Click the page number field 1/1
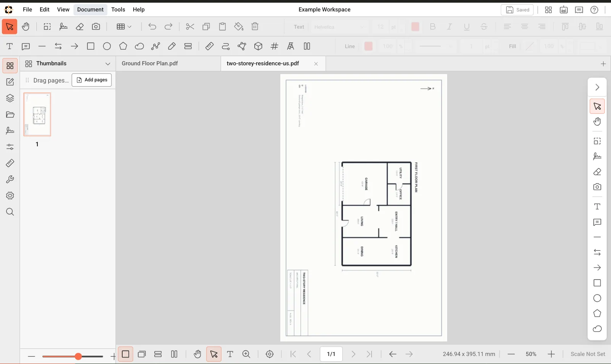 331,354
